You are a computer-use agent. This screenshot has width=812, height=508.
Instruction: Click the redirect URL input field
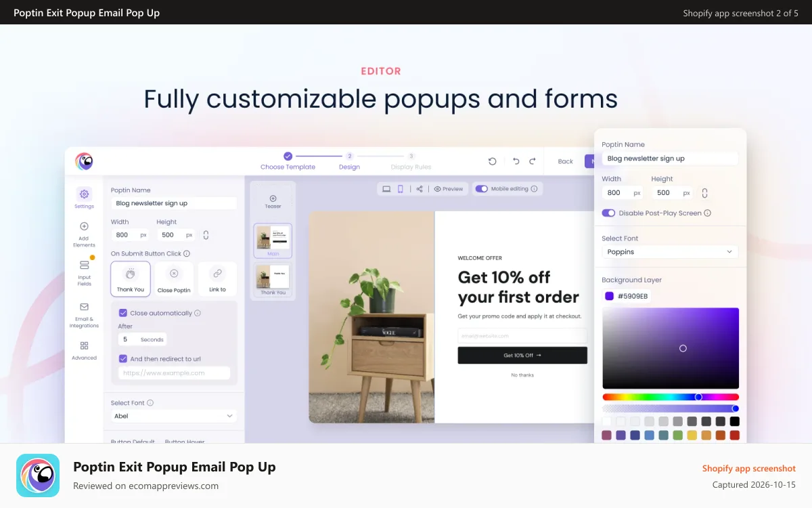click(174, 373)
